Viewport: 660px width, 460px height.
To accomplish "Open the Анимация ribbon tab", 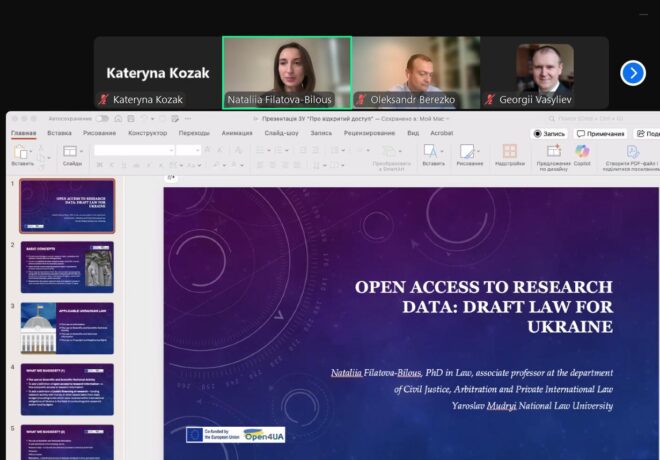I will click(x=237, y=133).
